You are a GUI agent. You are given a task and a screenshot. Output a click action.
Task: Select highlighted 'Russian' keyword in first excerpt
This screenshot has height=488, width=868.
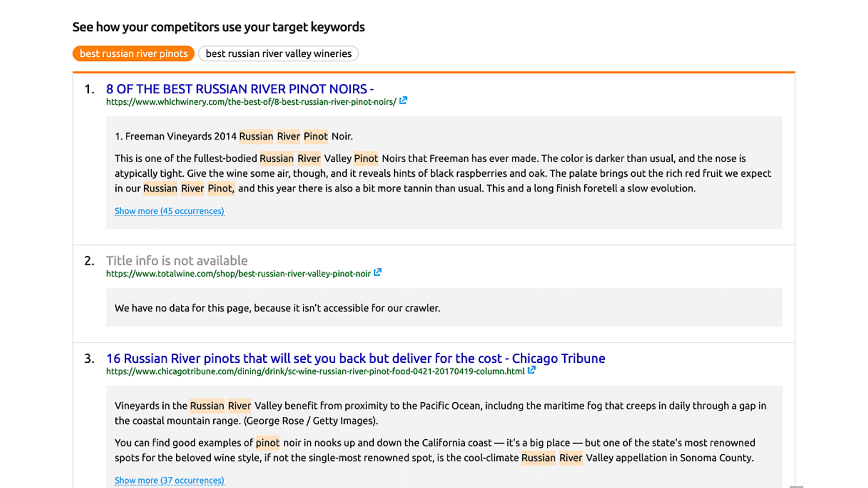(x=257, y=137)
